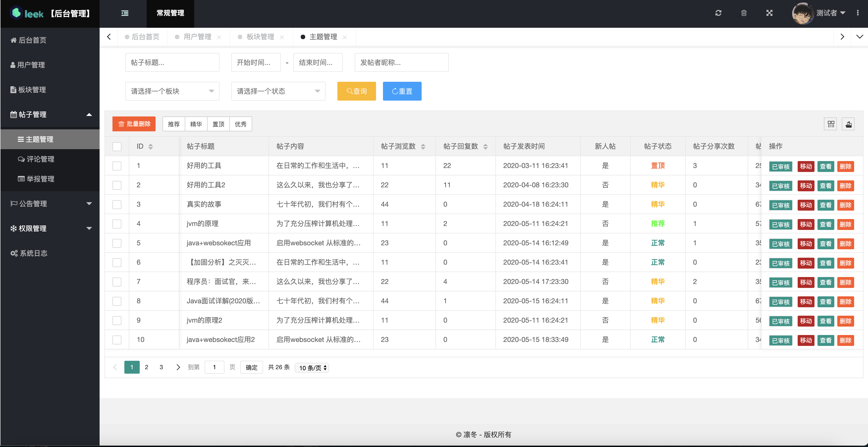Image resolution: width=868 pixels, height=447 pixels.
Task: Expand the 权限管理 sidebar group
Action: 50,228
